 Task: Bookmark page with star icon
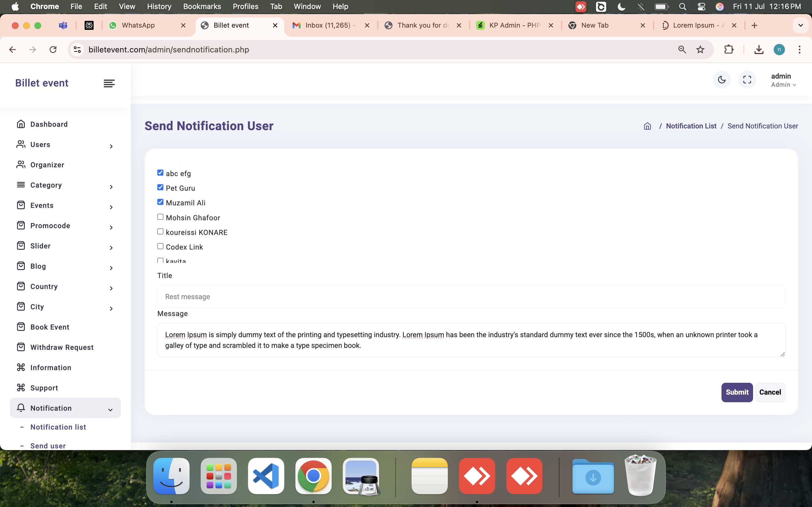coord(700,50)
